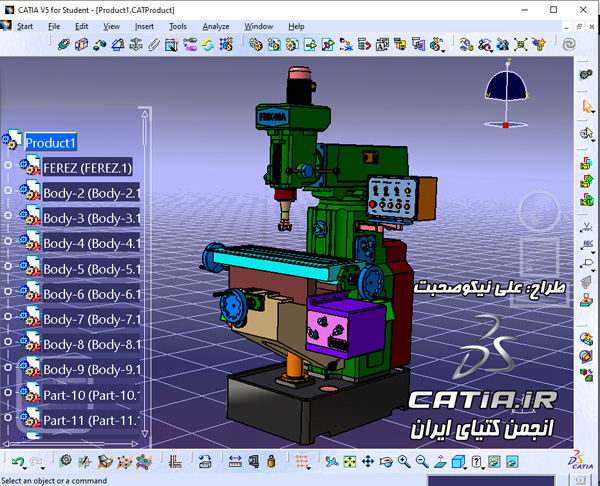Click the Measure Inertia weight icon
Image resolution: width=600 pixels, height=486 pixels.
[271, 462]
